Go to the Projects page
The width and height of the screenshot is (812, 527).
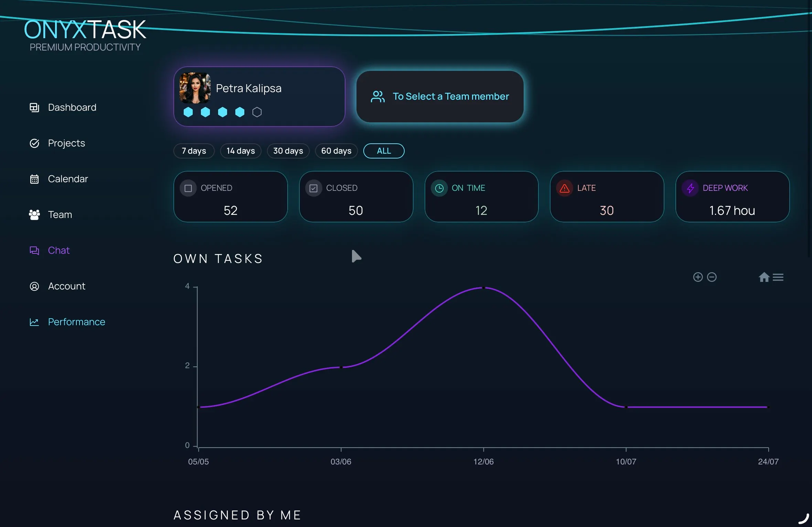point(67,143)
